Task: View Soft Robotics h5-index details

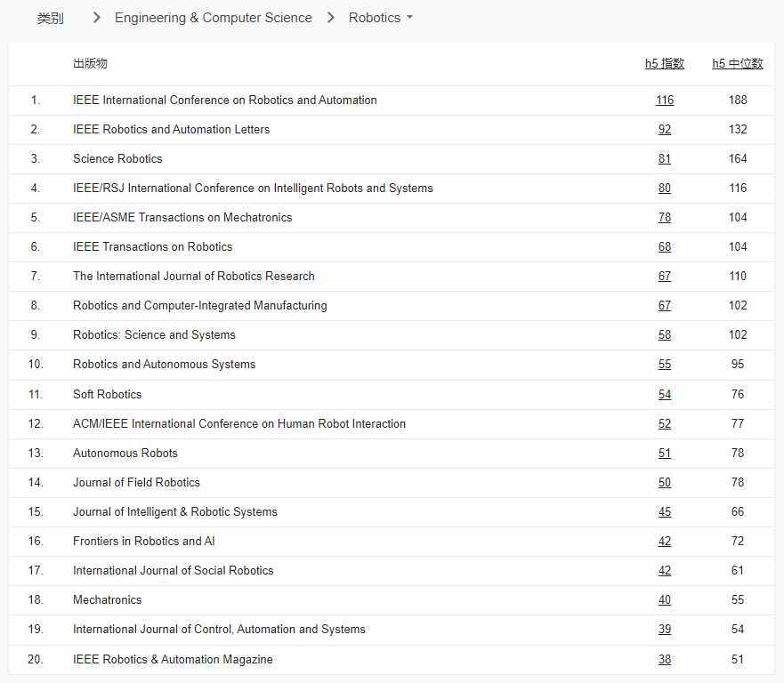Action: coord(664,394)
